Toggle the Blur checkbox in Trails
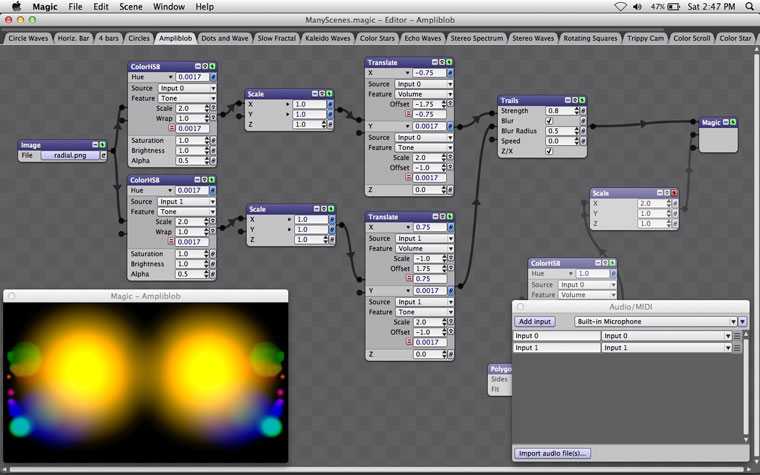Image resolution: width=760 pixels, height=475 pixels. click(549, 121)
